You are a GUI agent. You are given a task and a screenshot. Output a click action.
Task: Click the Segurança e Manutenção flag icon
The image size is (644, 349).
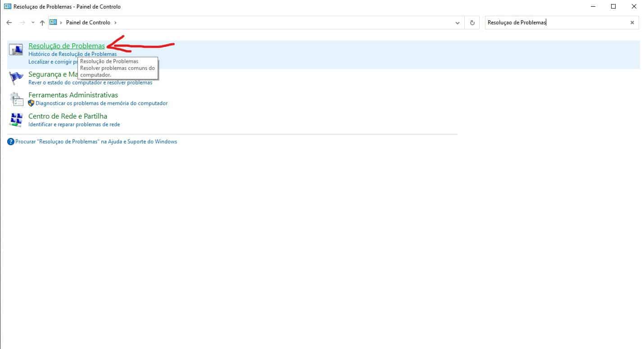(16, 78)
